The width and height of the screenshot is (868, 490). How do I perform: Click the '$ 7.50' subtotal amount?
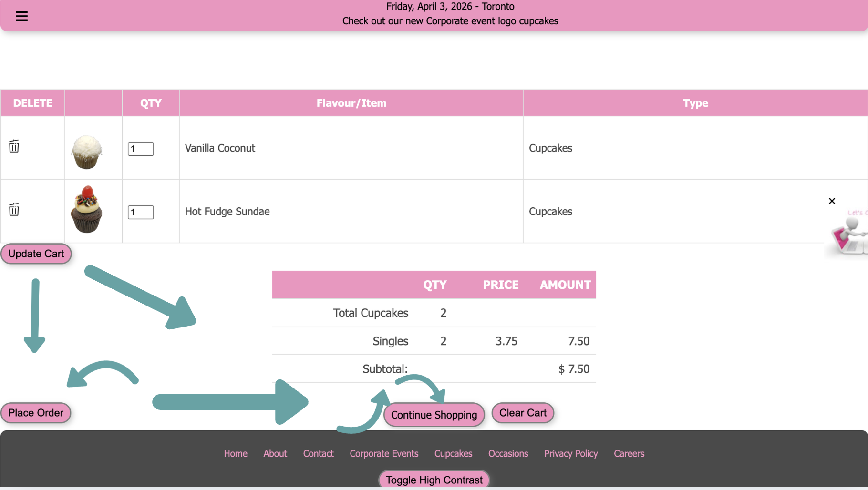pos(574,369)
